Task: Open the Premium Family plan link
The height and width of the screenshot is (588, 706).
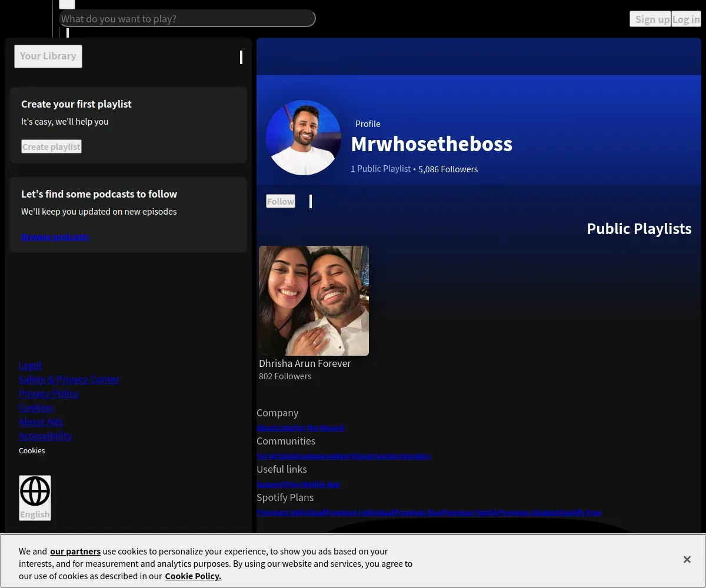Action: 470,513
